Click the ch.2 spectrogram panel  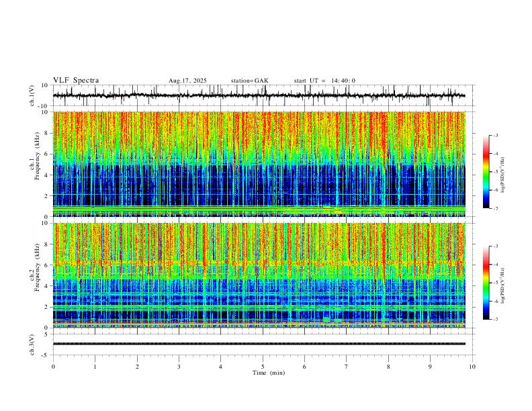(x=259, y=275)
